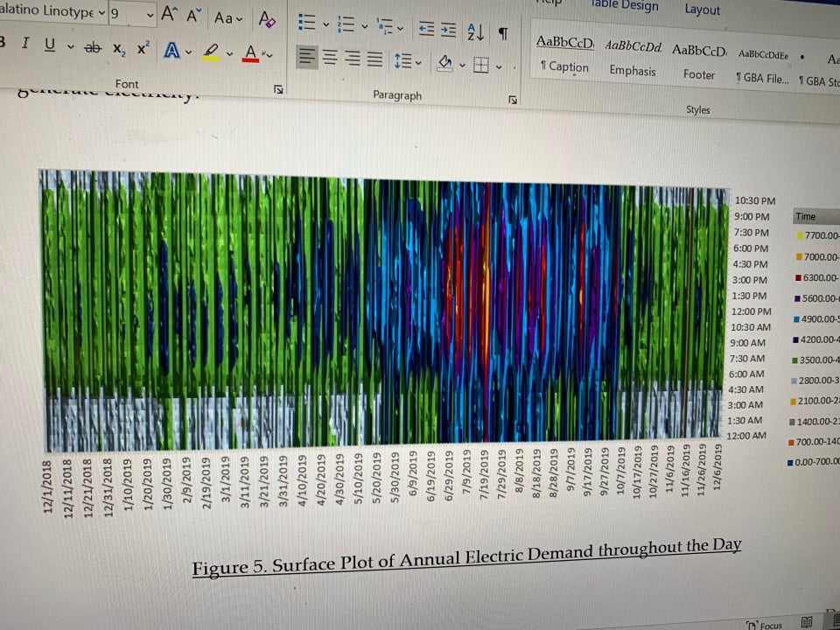The height and width of the screenshot is (630, 840).
Task: Open font size dropdown
Action: click(150, 15)
